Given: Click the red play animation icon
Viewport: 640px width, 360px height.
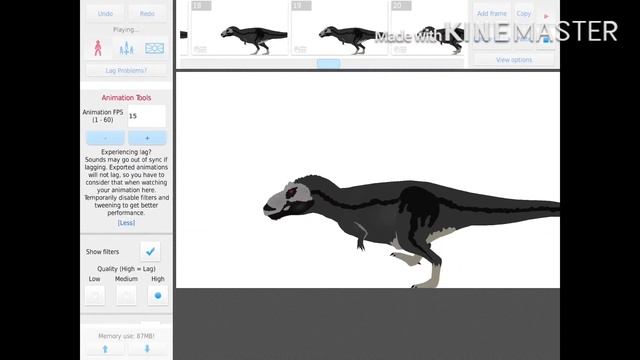Looking at the screenshot, I should point(546,16).
